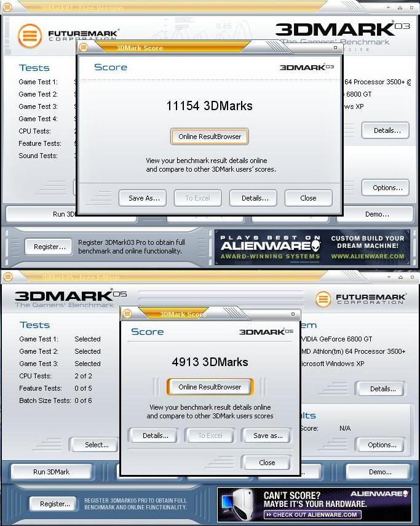Click 'Feature Tests:' label in 3DMark03 window
Image resolution: width=420 pixels, height=526 pixels.
coord(40,143)
